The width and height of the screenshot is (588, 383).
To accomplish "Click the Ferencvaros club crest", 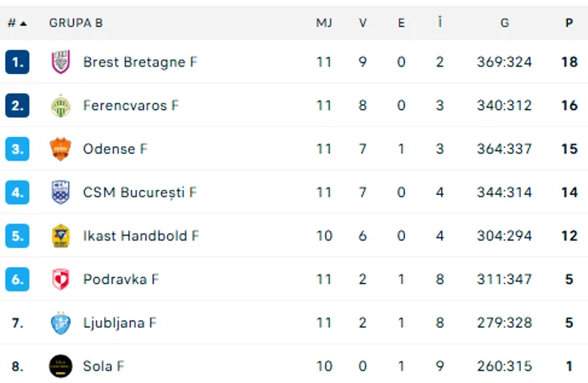I will pos(60,106).
